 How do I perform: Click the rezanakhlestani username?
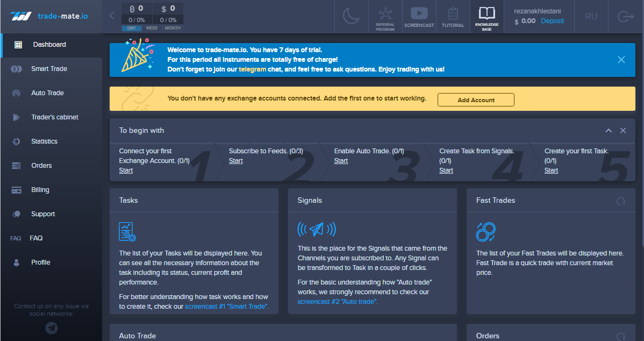tap(537, 11)
